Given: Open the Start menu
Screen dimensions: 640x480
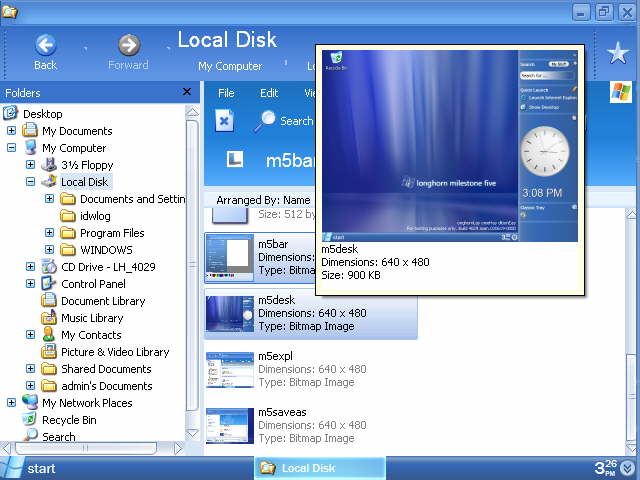Looking at the screenshot, I should point(29,468).
